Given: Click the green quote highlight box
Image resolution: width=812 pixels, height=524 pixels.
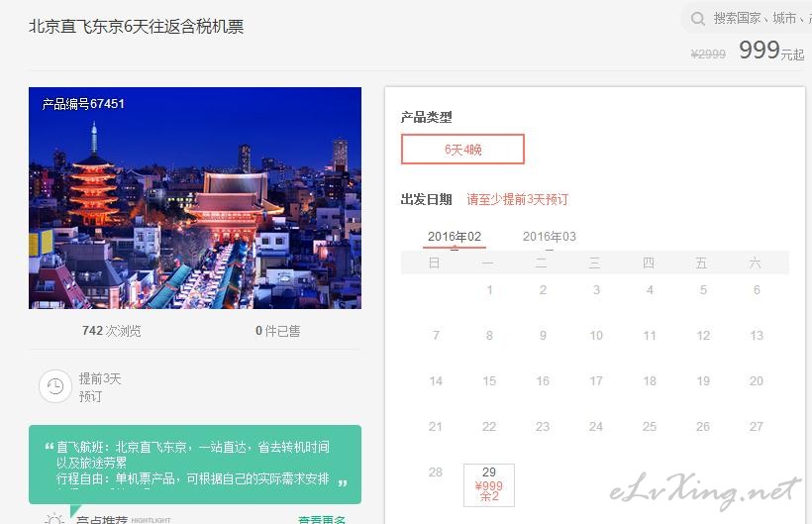Looking at the screenshot, I should 195,464.
